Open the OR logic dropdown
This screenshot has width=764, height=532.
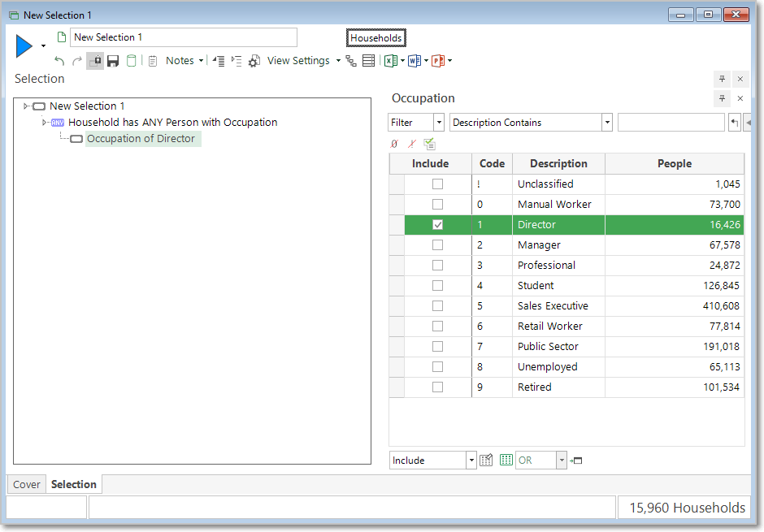562,460
